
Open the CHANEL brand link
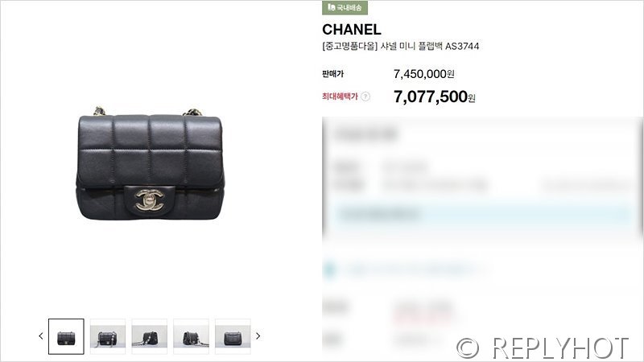352,30
